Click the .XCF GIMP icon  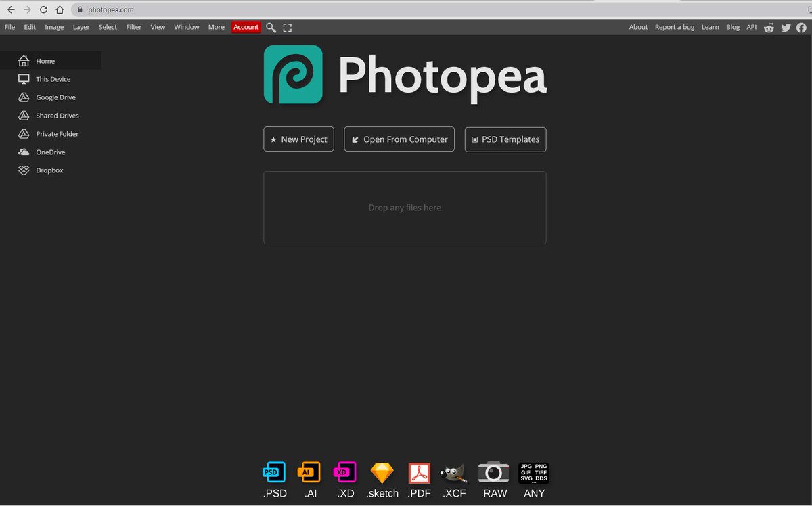pos(454,472)
